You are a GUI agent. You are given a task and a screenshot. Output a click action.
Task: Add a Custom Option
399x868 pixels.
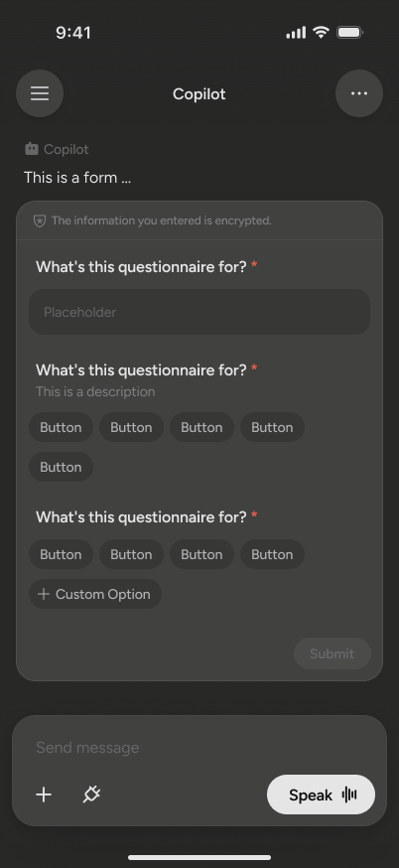click(95, 595)
